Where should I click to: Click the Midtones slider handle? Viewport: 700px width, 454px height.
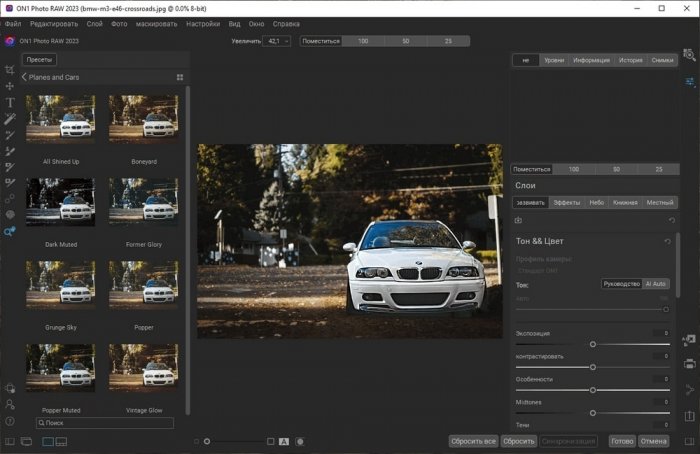click(x=593, y=413)
